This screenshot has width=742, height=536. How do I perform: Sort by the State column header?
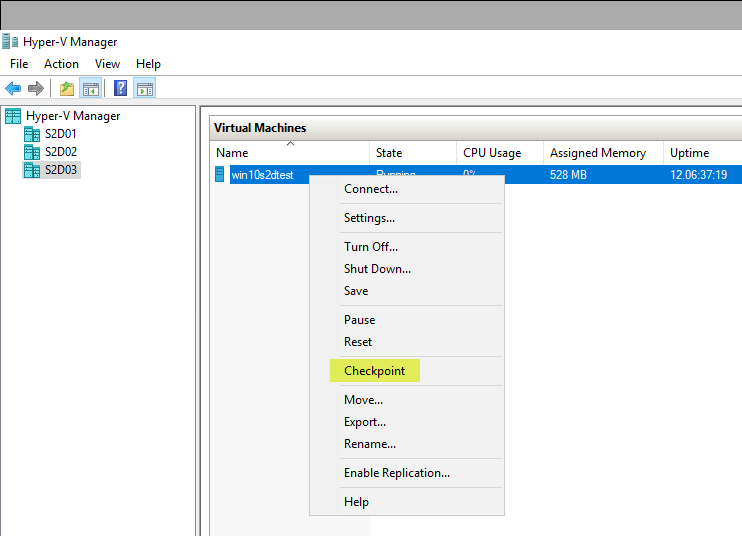point(413,153)
